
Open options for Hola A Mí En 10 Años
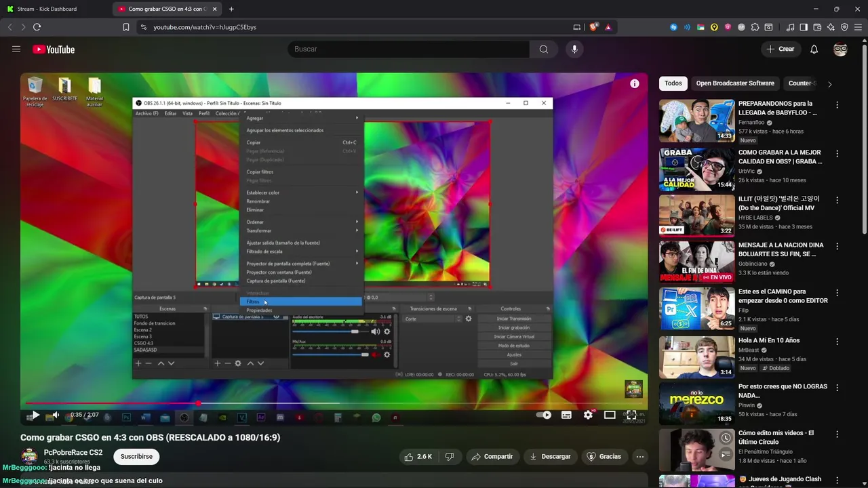[x=837, y=342]
